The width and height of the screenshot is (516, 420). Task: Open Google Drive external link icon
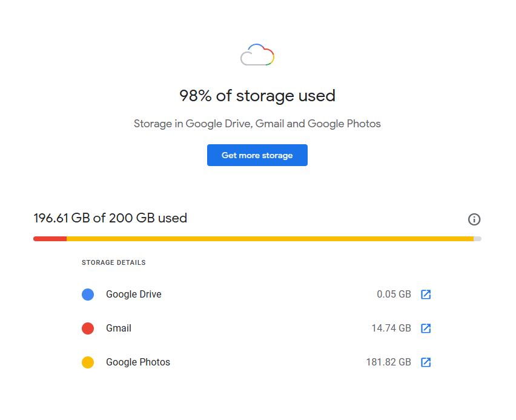tap(426, 295)
